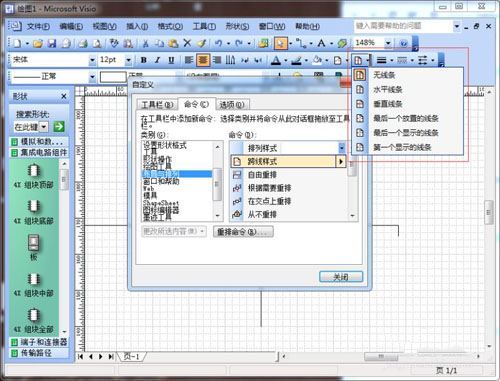Select the Pointer tool icon

click(x=280, y=43)
